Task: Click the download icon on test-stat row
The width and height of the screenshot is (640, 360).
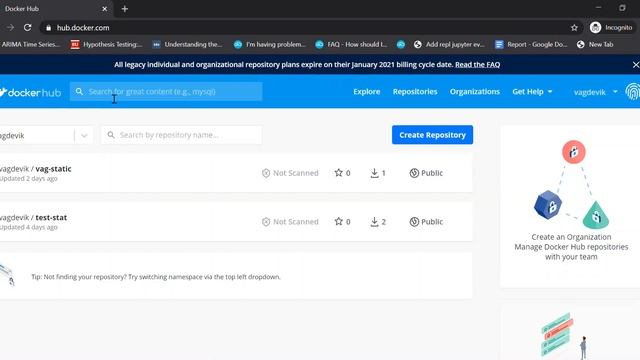Action: click(374, 222)
